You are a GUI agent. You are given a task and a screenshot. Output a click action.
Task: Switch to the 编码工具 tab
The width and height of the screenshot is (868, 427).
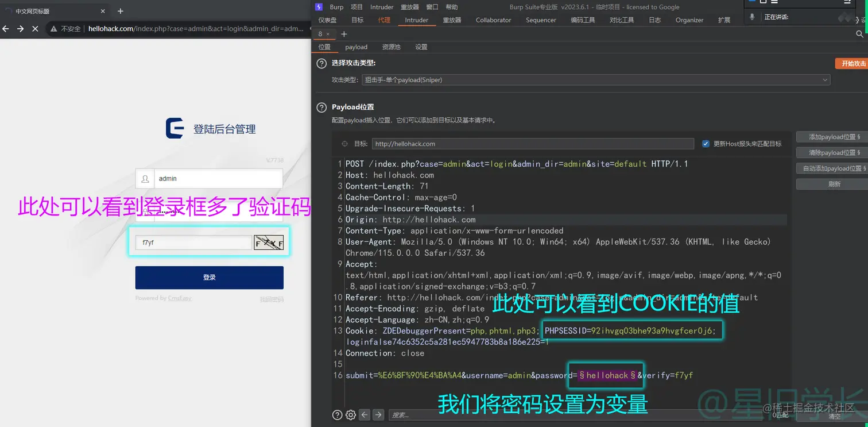583,20
